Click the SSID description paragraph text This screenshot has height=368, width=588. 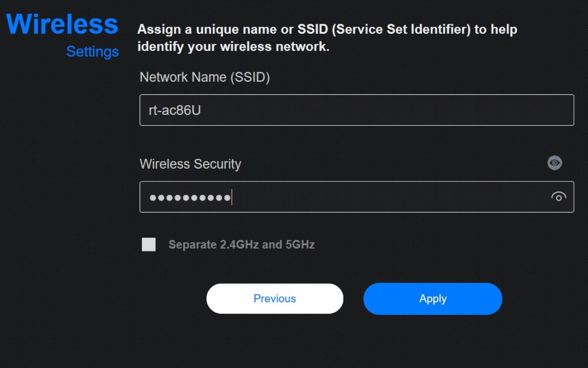click(327, 38)
